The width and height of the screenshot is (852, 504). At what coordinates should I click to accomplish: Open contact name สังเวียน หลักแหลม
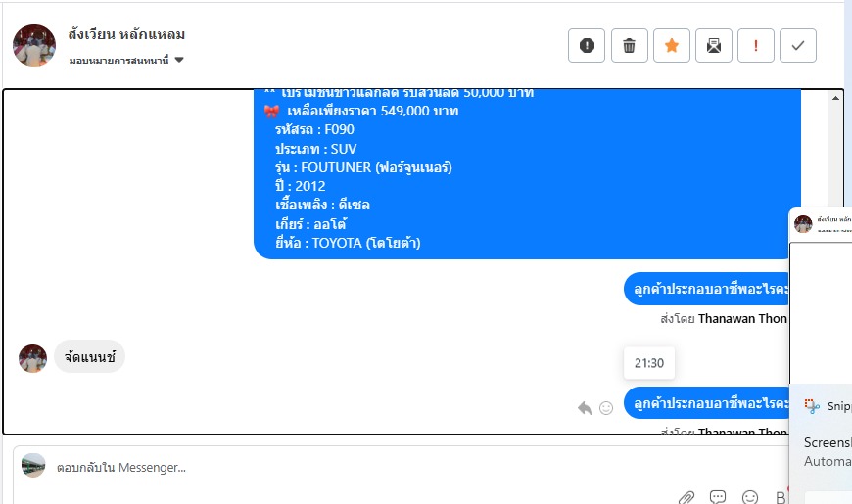[126, 34]
